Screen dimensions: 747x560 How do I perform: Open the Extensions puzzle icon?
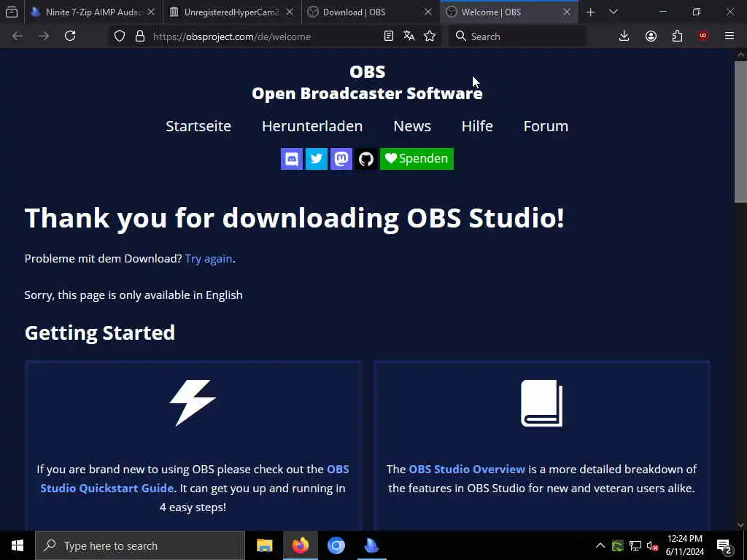[677, 36]
